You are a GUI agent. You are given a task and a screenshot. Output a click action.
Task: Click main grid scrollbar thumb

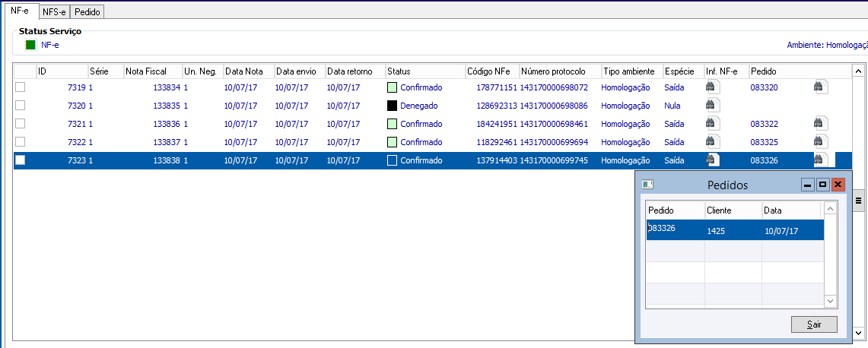click(x=859, y=201)
